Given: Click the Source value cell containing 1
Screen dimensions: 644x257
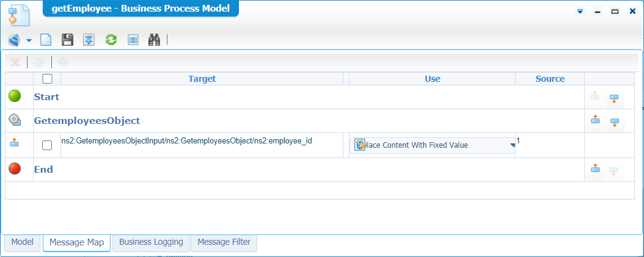Looking at the screenshot, I should tap(549, 145).
